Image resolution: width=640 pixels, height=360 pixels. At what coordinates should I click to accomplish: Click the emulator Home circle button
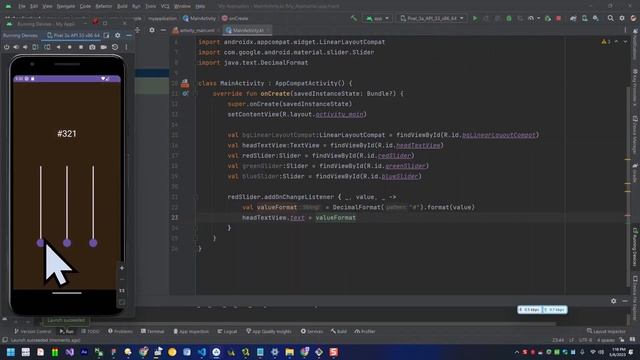pyautogui.click(x=69, y=47)
